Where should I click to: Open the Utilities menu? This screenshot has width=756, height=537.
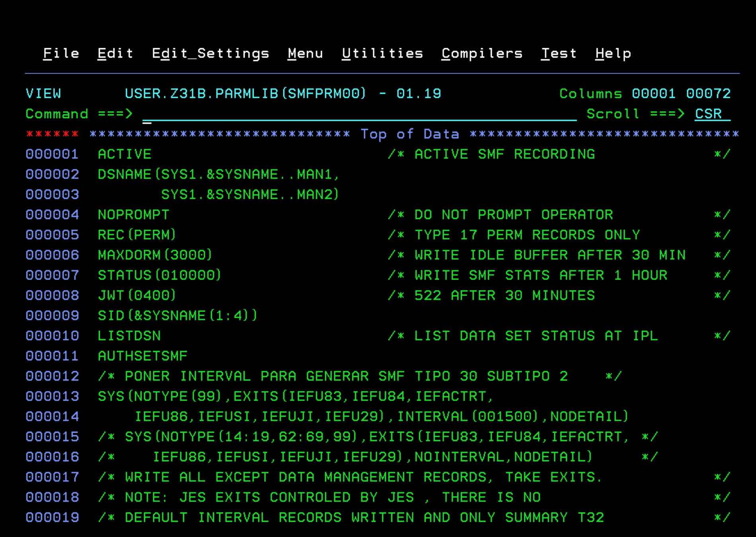[x=382, y=53]
